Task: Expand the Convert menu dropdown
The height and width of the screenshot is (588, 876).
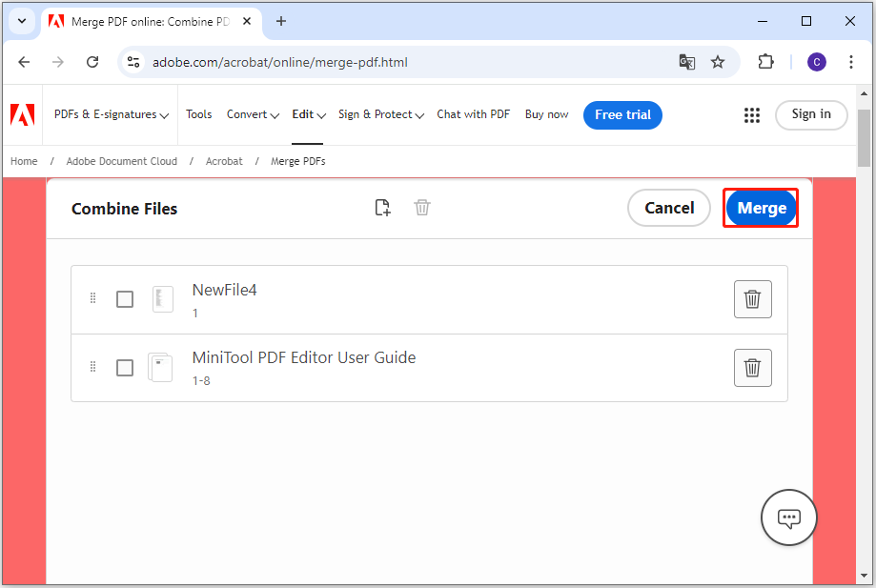Action: point(253,114)
